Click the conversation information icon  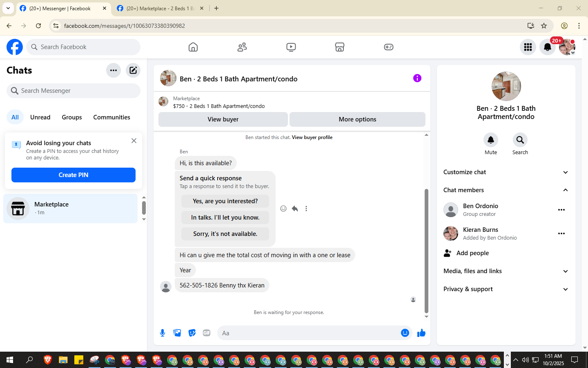[417, 78]
